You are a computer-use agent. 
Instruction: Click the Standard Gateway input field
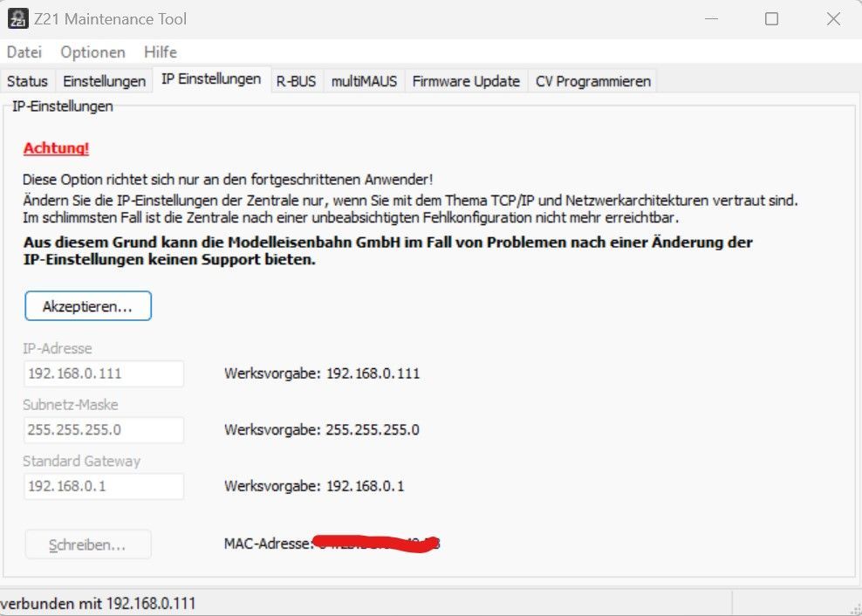click(104, 486)
